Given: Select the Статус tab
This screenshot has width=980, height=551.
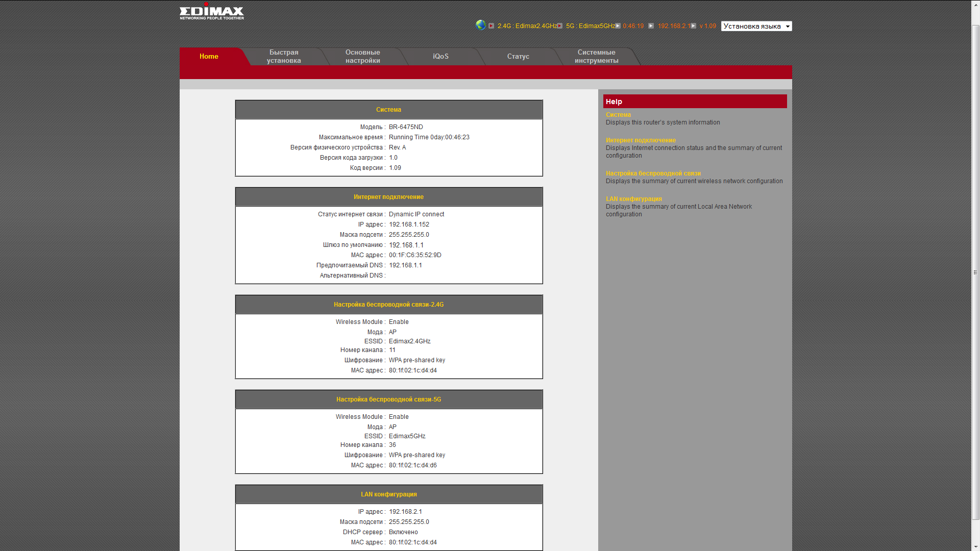Looking at the screenshot, I should tap(518, 57).
